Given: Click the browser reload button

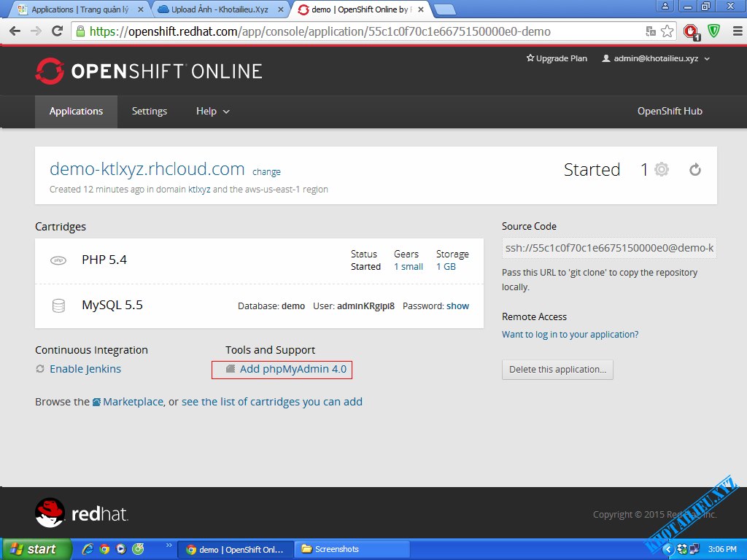Looking at the screenshot, I should point(57,31).
